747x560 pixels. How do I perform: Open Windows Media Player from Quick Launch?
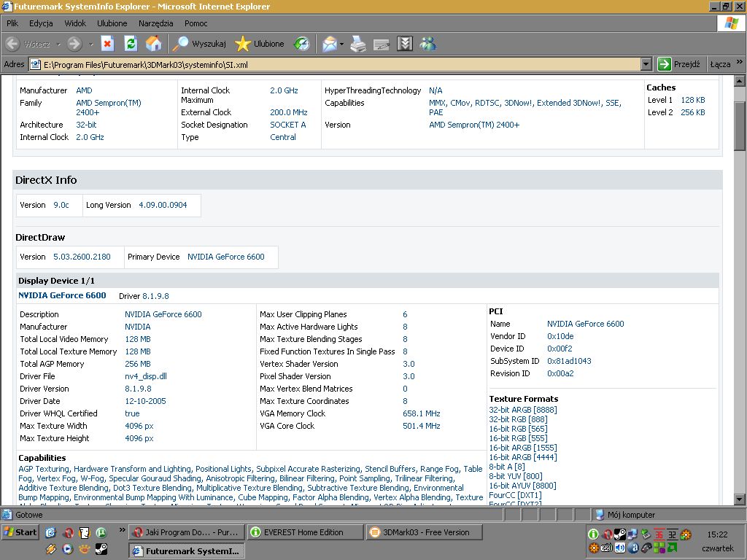tap(68, 550)
